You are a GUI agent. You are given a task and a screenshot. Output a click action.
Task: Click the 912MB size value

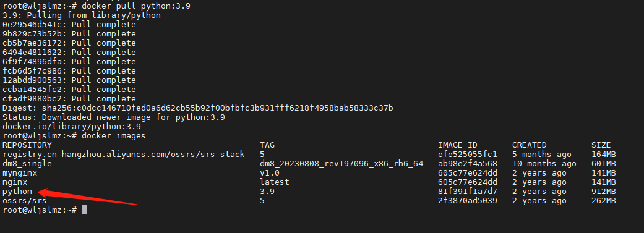point(603,192)
